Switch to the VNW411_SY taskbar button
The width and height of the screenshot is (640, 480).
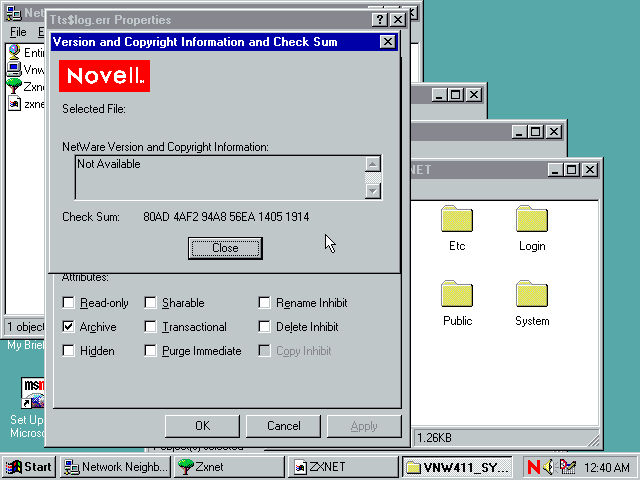pos(457,467)
